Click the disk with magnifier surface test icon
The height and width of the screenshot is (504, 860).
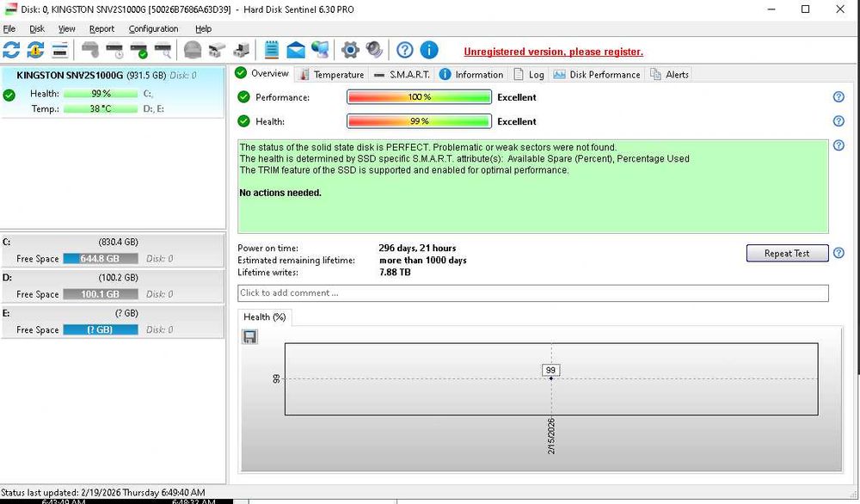point(163,51)
